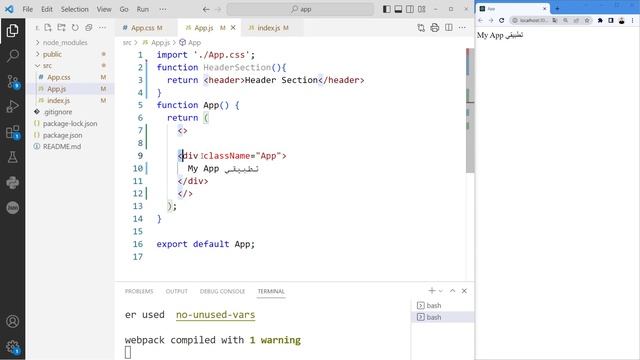Image resolution: width=640 pixels, height=360 pixels.
Task: Open the File menu
Action: point(27,9)
